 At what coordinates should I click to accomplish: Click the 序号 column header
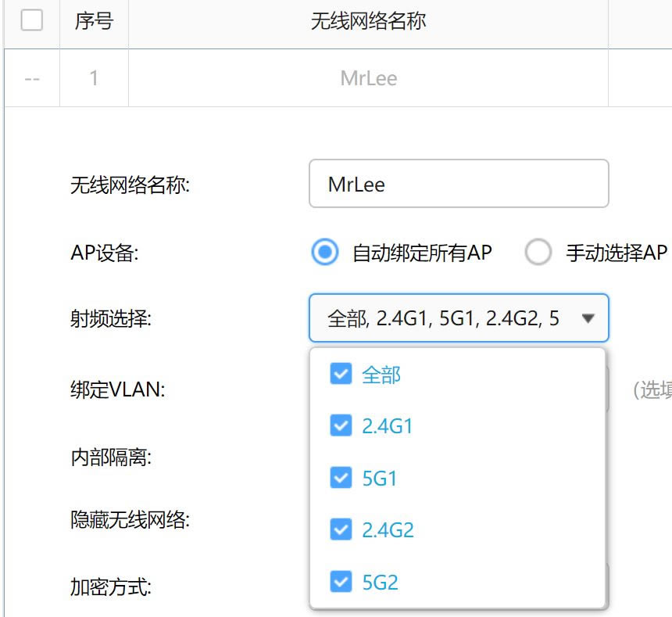coord(94,21)
